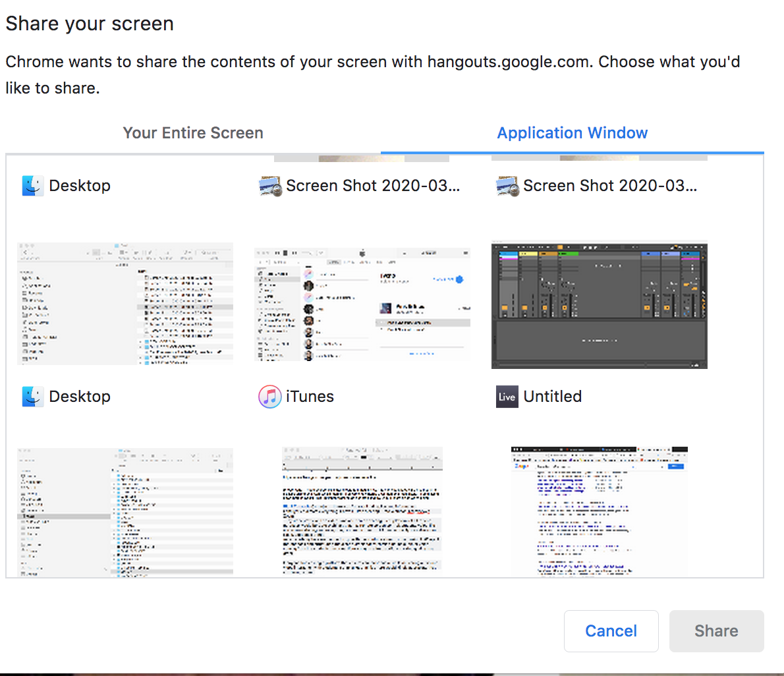
Task: Click the lower Desktop label text
Action: click(x=80, y=397)
